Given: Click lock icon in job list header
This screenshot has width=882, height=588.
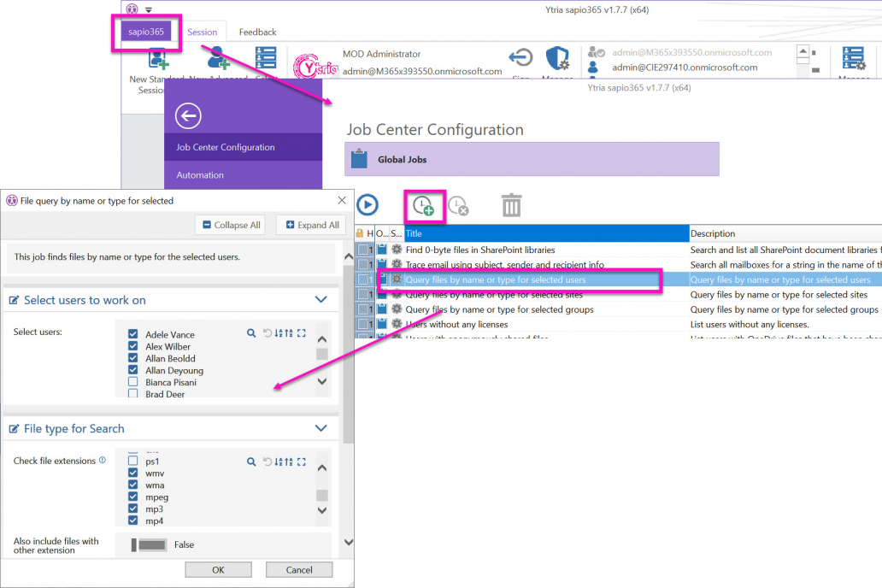Looking at the screenshot, I should 360,233.
